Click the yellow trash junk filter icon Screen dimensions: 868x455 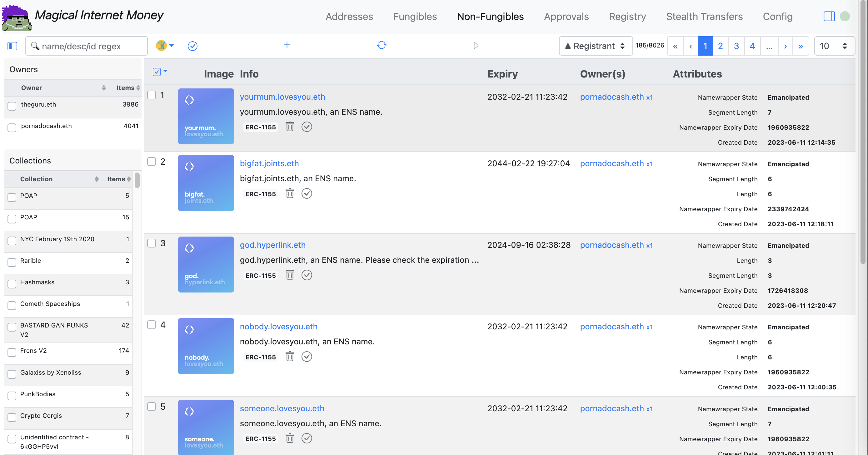click(x=161, y=46)
